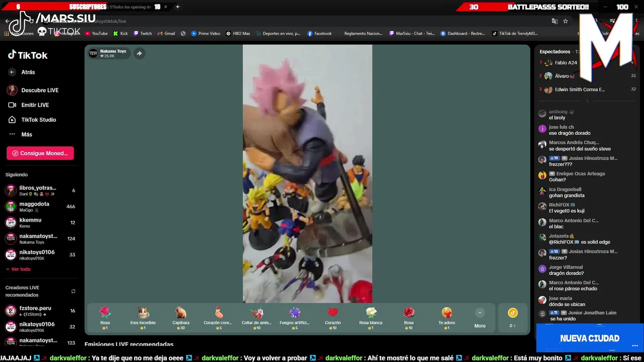
Task: Open recommended creator fzstore.peru
Action: 40,311
